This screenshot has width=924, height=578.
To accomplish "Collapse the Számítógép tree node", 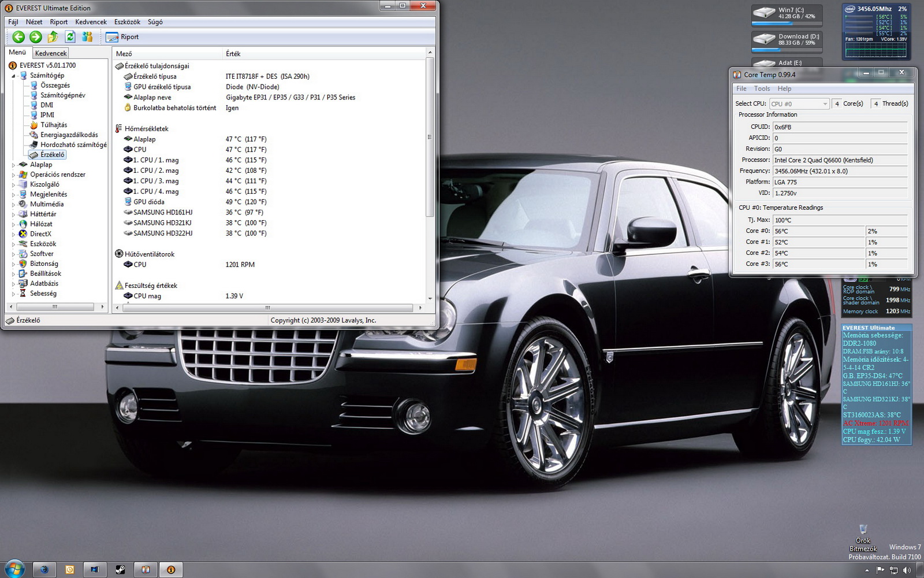I will 13,76.
